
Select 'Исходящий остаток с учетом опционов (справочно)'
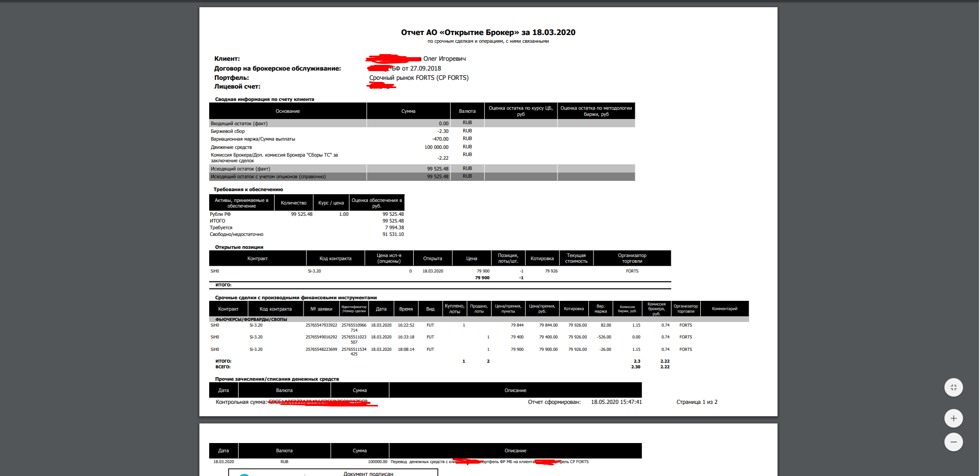[x=422, y=177]
